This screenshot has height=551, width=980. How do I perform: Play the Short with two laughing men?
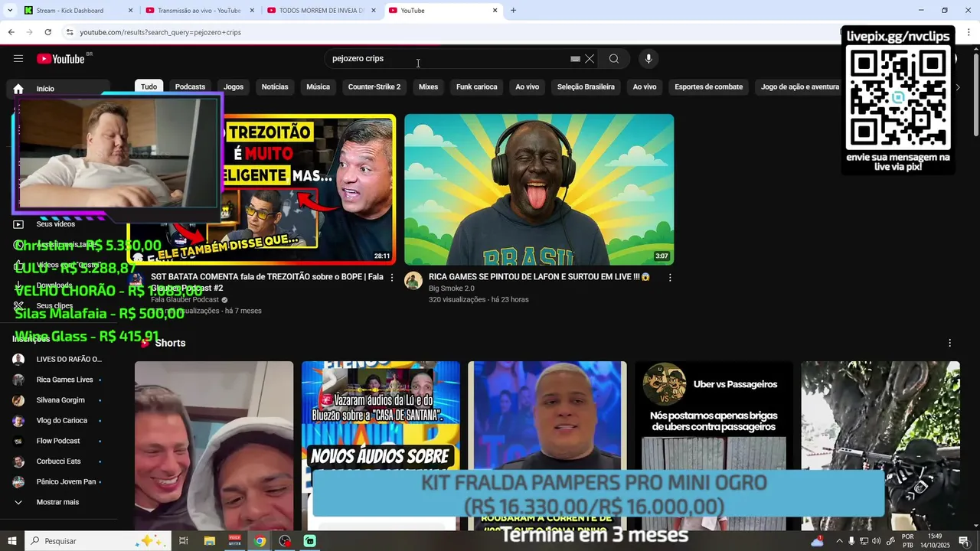click(x=214, y=445)
